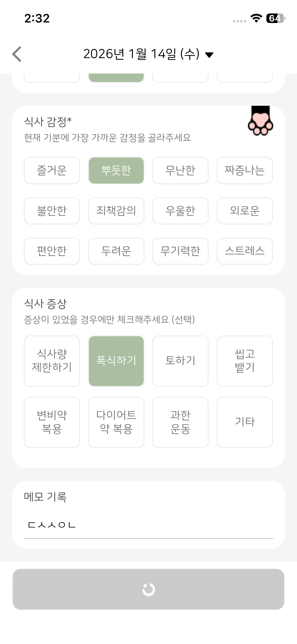Select the 스트레스 emotion chip
The height and width of the screenshot is (644, 297).
[x=245, y=251]
